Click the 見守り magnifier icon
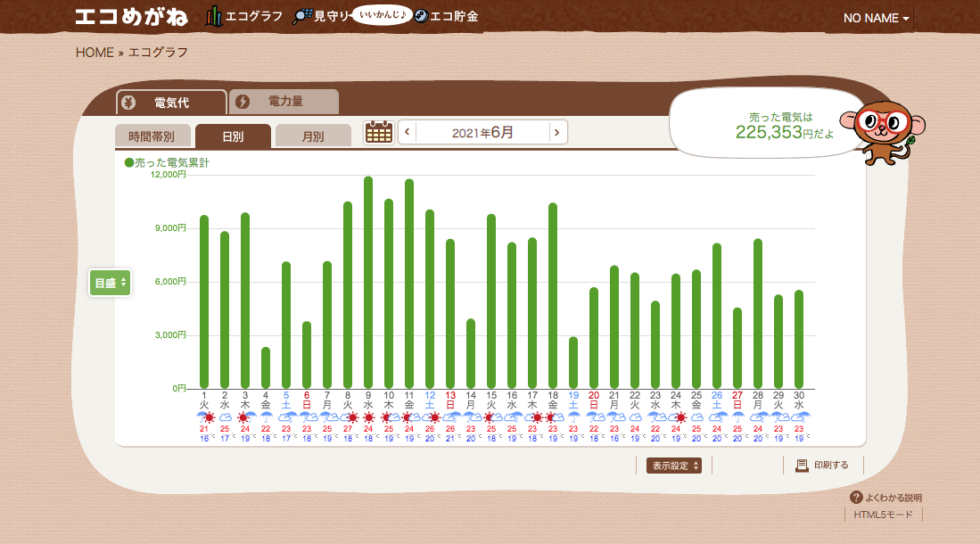The image size is (980, 544). click(x=302, y=16)
